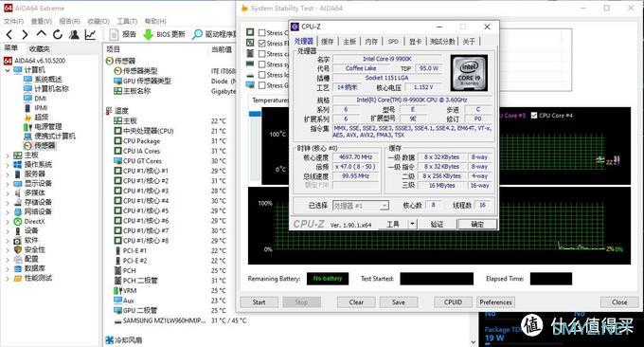Expand the 存储设备 tree node
The height and width of the screenshot is (347, 644).
8,203
